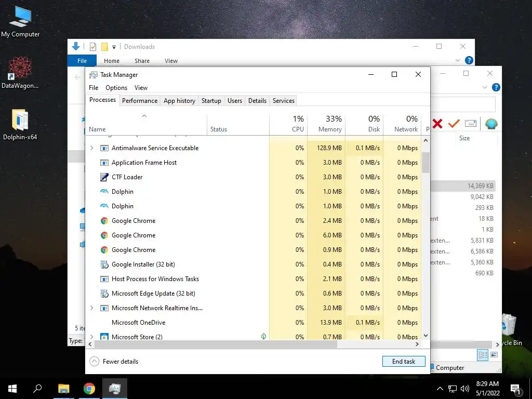
Task: Open the notification center icon
Action: click(515, 389)
